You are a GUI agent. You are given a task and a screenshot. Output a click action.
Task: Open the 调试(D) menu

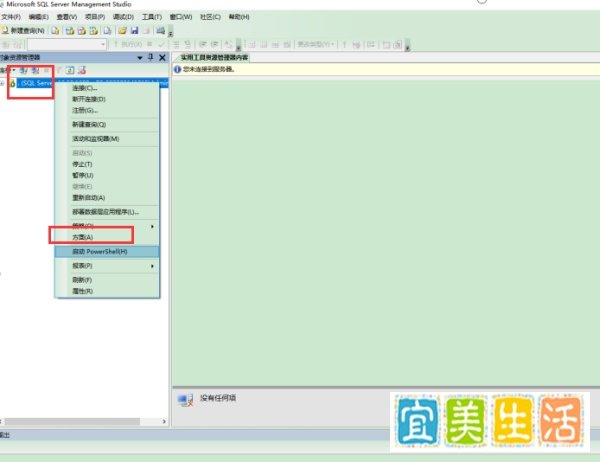123,17
